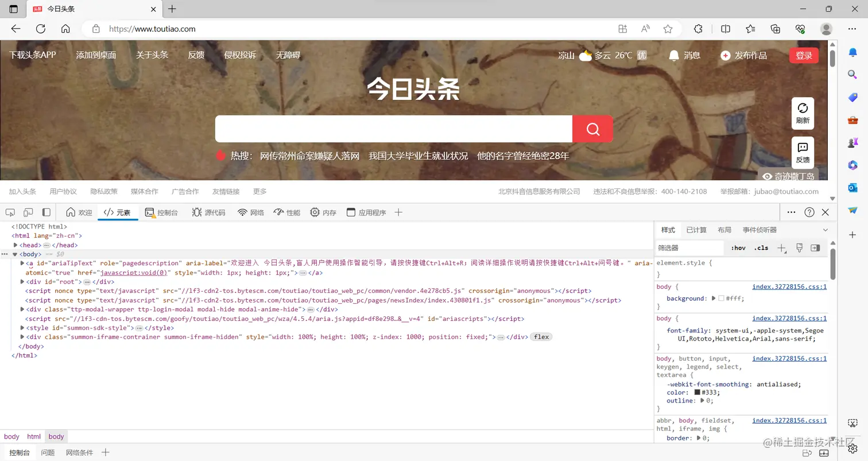Open Edge sidebar search icon
The width and height of the screenshot is (868, 461).
(853, 74)
